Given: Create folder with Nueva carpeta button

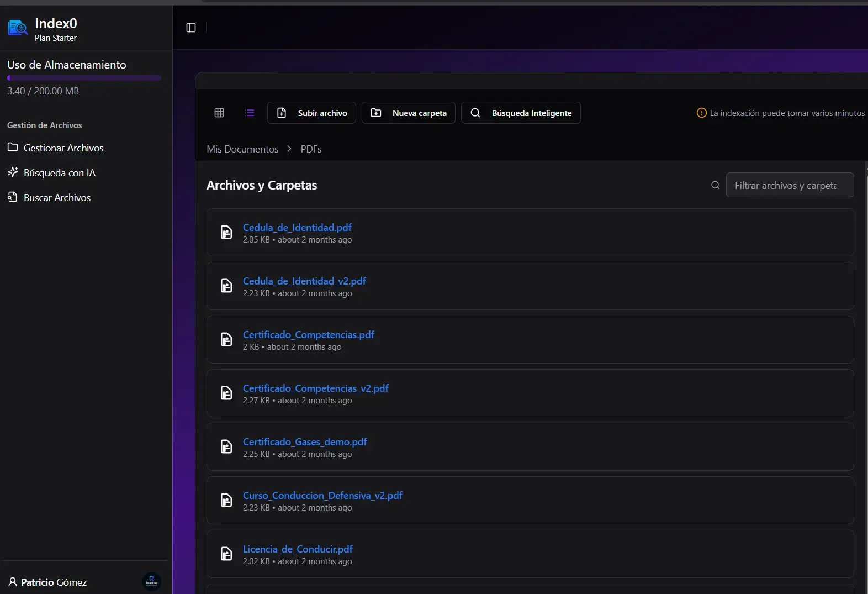Looking at the screenshot, I should pyautogui.click(x=408, y=113).
